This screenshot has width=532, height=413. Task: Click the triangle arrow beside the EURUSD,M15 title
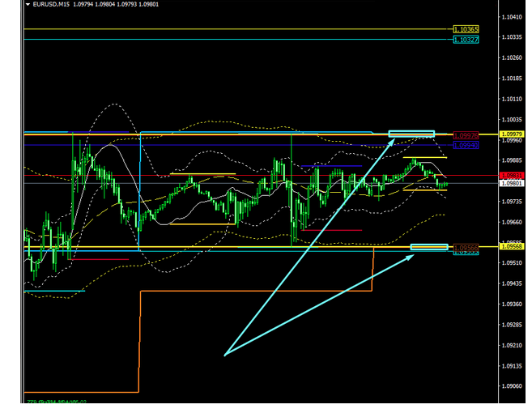27,5
